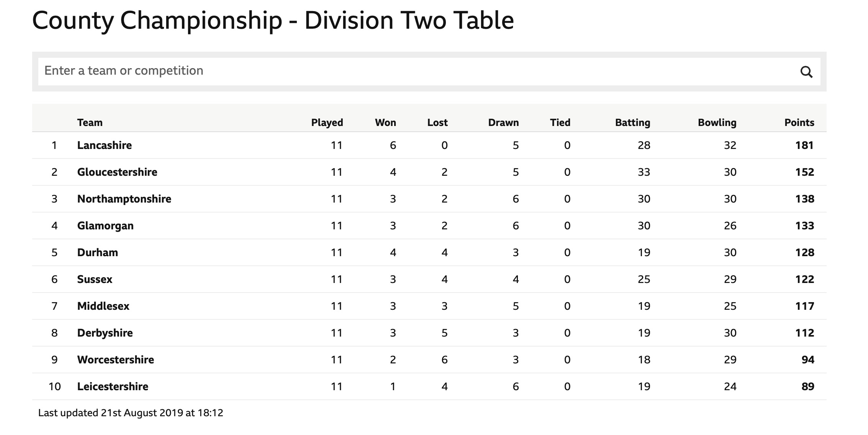Open the Durham team page
Viewport: 868px width, 435px height.
coord(98,252)
